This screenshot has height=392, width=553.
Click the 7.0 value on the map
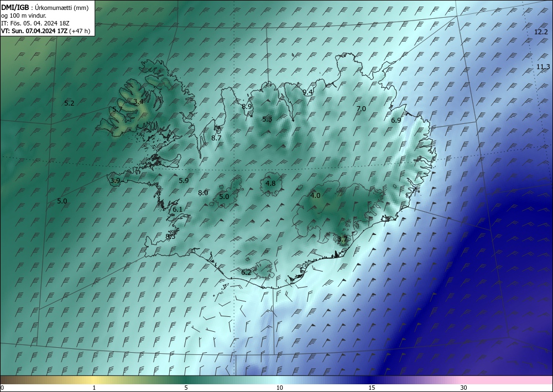coord(361,108)
